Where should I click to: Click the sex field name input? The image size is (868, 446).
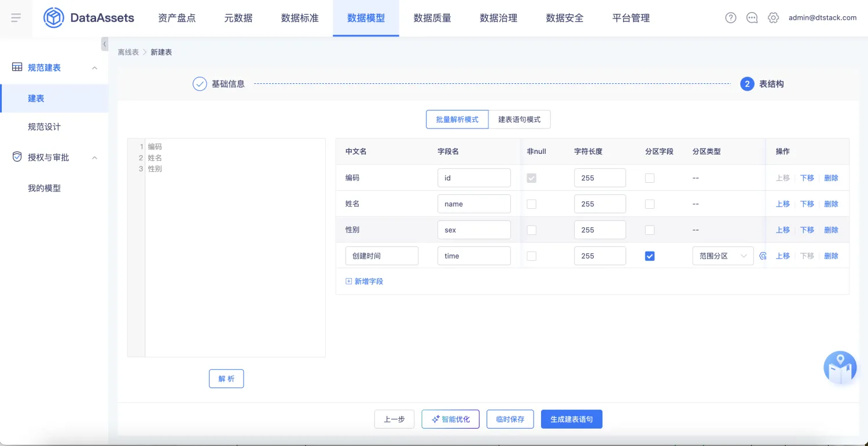[474, 230]
